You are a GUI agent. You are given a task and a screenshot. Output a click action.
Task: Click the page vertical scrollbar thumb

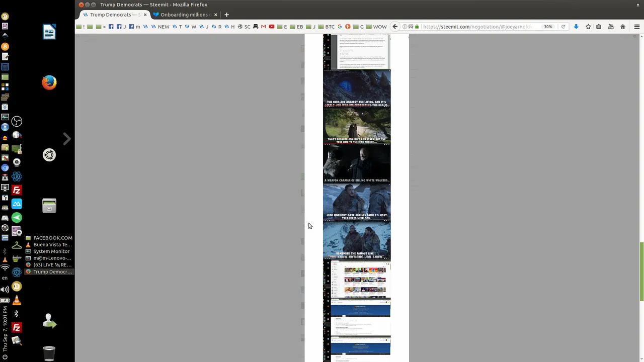pos(641,271)
